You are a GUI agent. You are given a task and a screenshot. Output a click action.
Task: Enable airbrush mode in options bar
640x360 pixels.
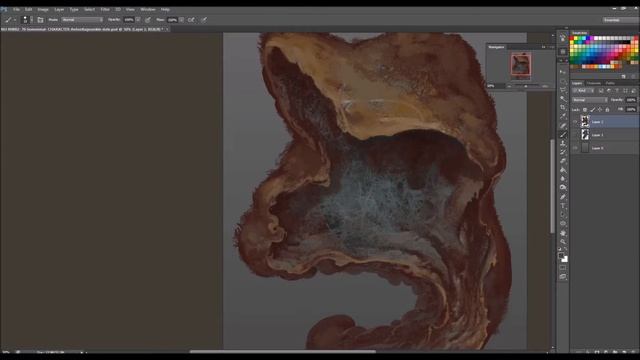pos(191,20)
